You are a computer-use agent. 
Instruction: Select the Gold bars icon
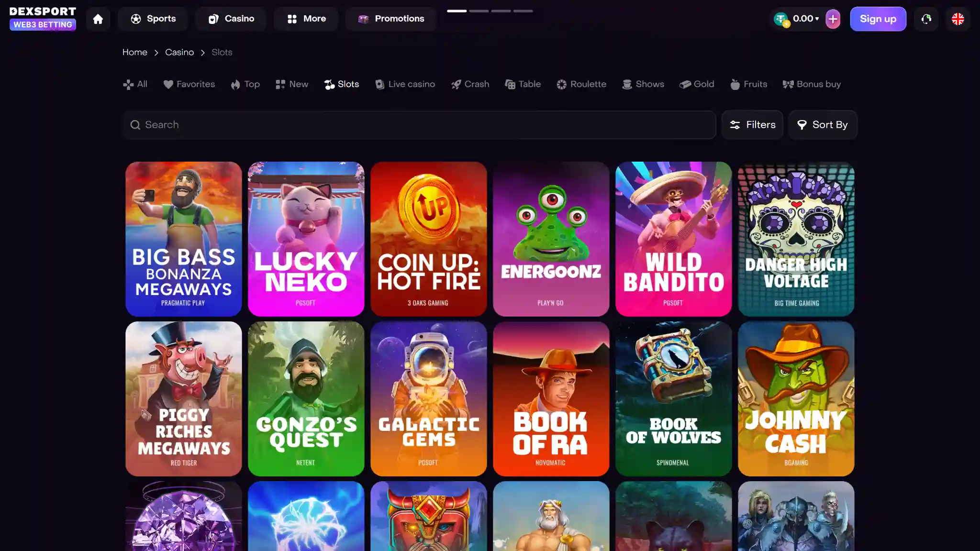click(x=685, y=85)
